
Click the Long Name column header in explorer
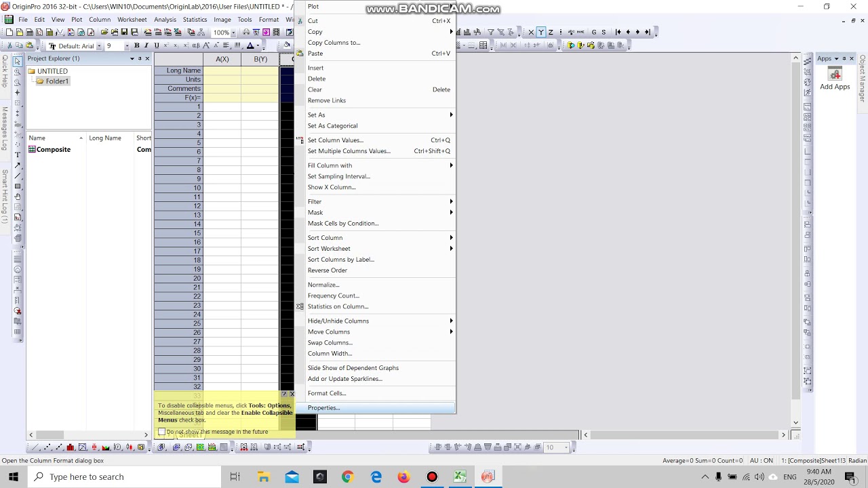(105, 138)
